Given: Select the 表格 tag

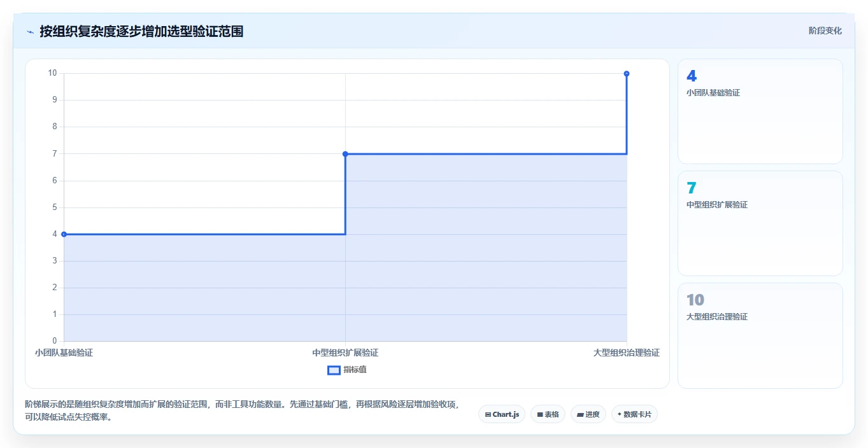Looking at the screenshot, I should (548, 414).
